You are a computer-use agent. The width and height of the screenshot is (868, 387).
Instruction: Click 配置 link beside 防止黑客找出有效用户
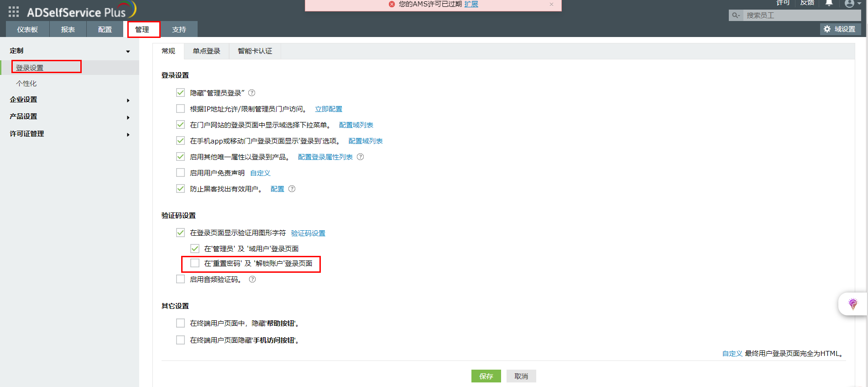coord(277,189)
